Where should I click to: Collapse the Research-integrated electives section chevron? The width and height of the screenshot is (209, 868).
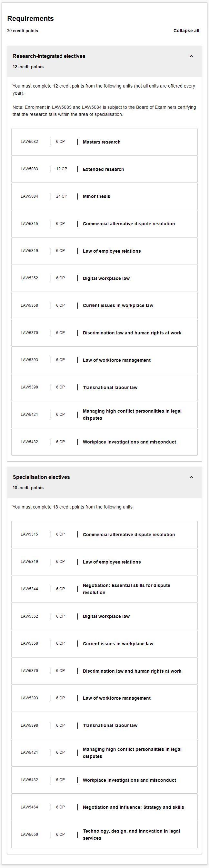(x=191, y=56)
